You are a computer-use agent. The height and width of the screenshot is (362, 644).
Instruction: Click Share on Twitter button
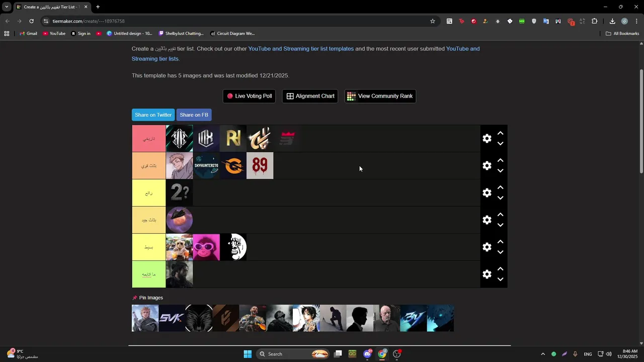pos(153,115)
